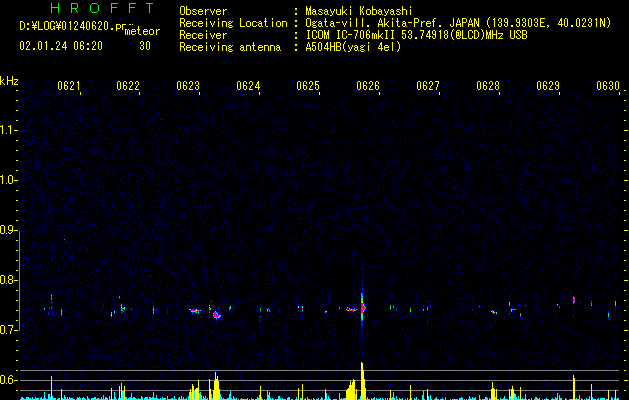Click the 1.0 frequency axis label

(x=7, y=181)
